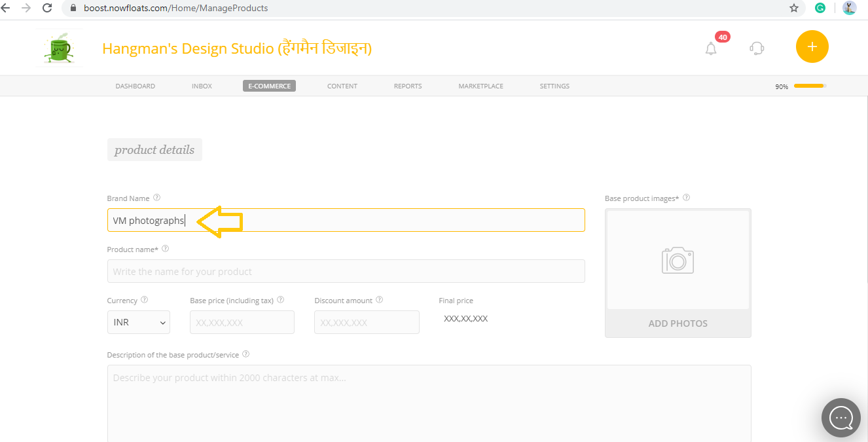Bookmark page with the star icon

coord(794,8)
